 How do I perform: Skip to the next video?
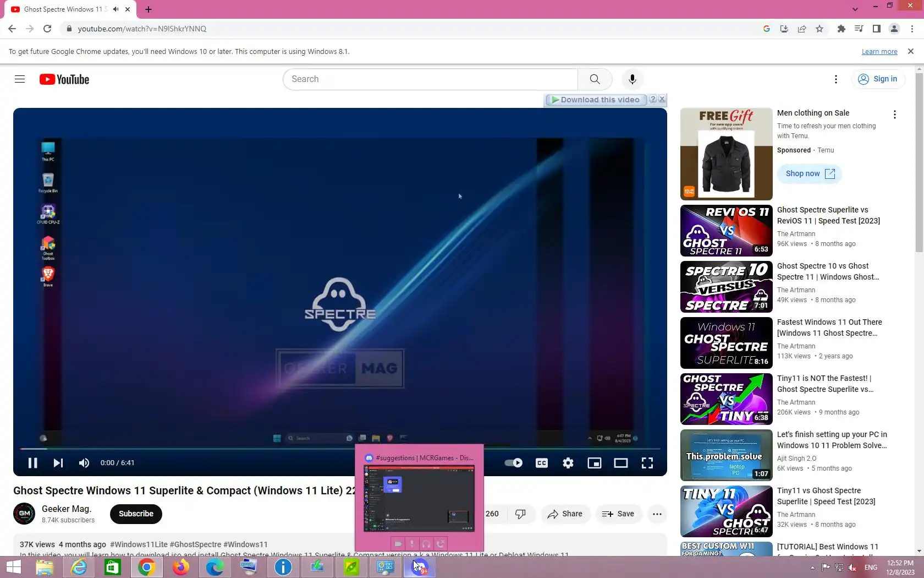pos(58,463)
